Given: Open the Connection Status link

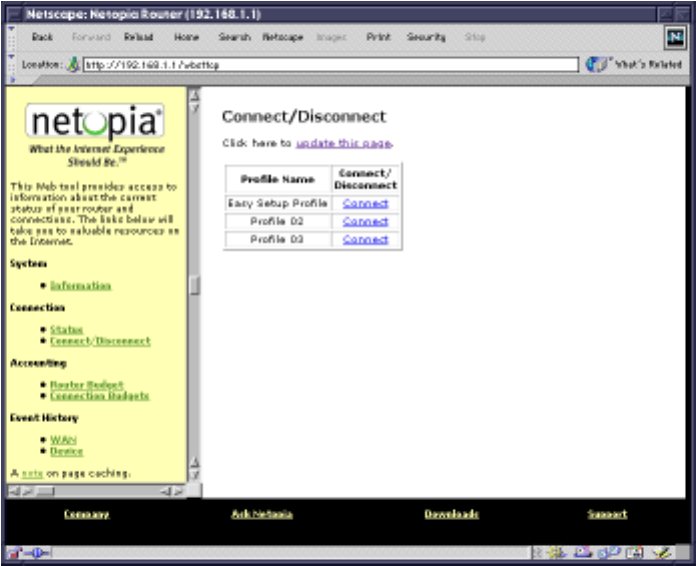Looking at the screenshot, I should pyautogui.click(x=67, y=329).
